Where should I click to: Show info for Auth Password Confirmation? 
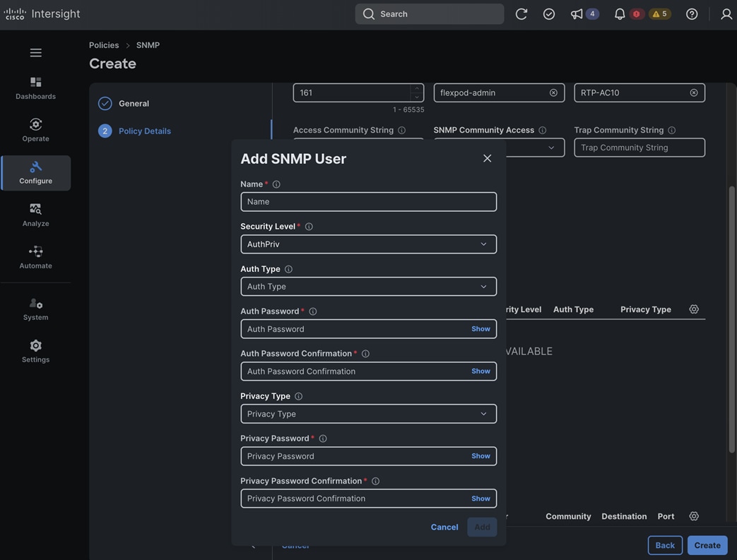click(366, 354)
